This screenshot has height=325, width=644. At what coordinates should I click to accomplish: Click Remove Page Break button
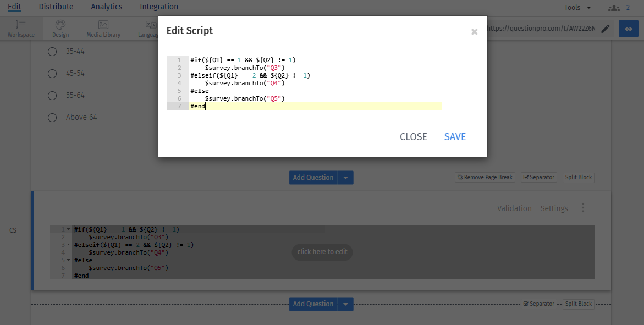(x=485, y=178)
